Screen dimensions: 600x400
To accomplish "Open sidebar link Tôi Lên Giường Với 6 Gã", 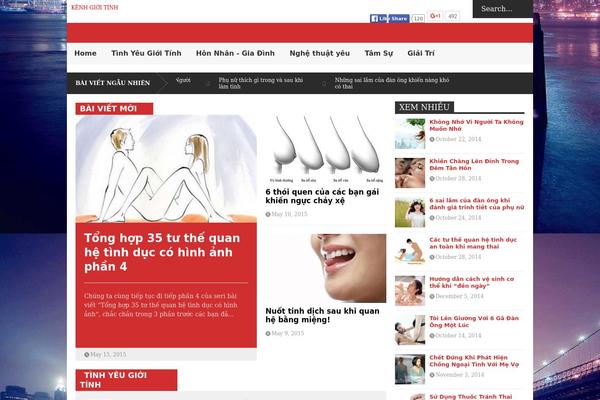I will pyautogui.click(x=474, y=322).
